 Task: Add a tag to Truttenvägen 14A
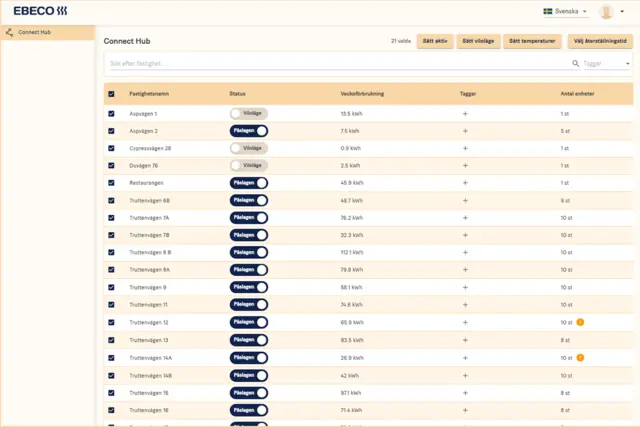pos(465,358)
